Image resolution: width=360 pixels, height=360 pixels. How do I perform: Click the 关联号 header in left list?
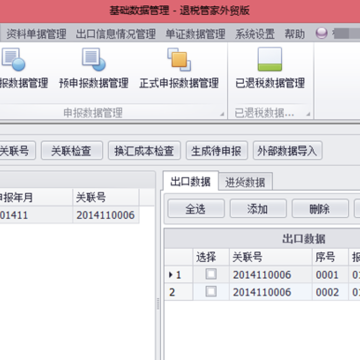click(x=106, y=197)
